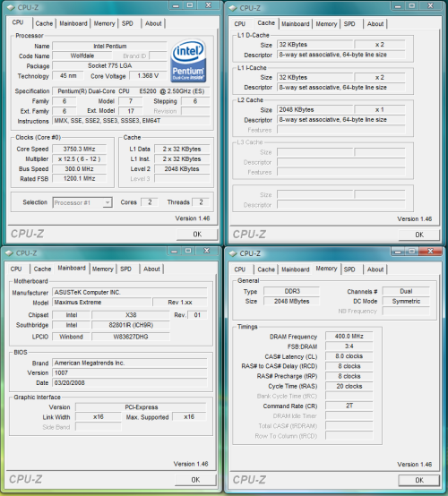Click the Cores count field
448x496 pixels.
150,202
